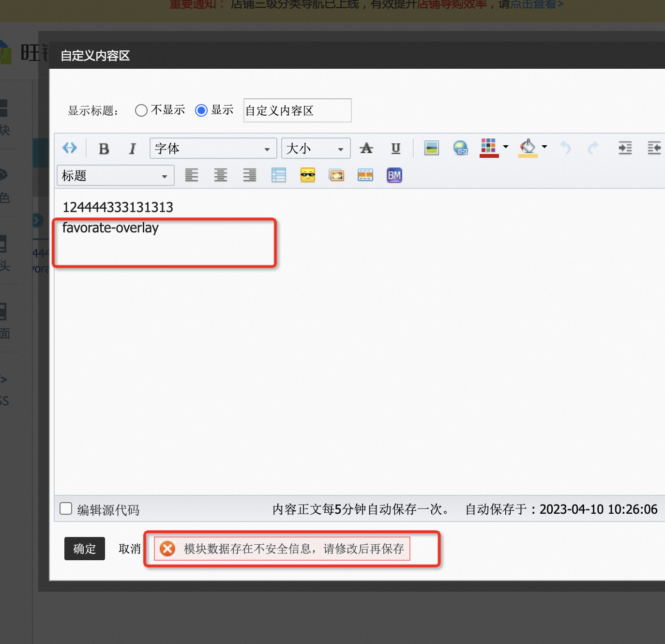Toggle bold formatting

[104, 149]
